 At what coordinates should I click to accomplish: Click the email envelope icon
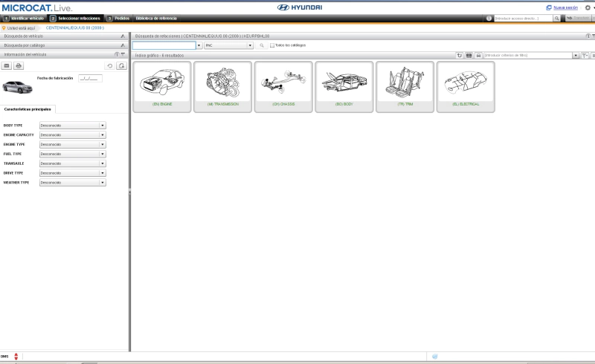7,65
